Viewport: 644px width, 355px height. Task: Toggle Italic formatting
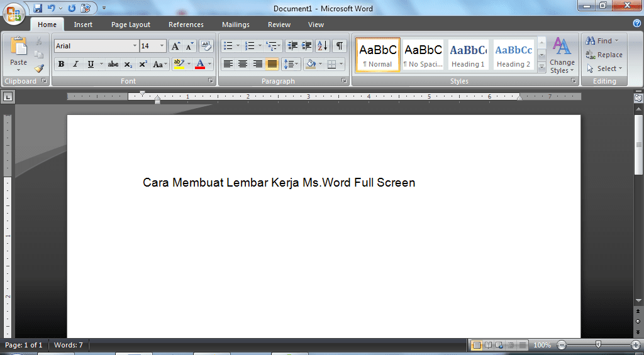pos(75,64)
